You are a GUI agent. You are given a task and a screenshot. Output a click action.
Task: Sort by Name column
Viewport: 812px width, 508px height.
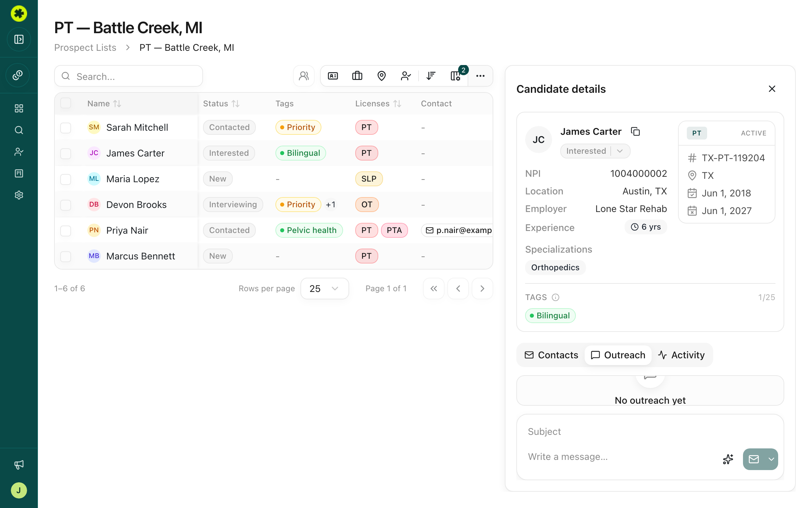[x=104, y=104]
